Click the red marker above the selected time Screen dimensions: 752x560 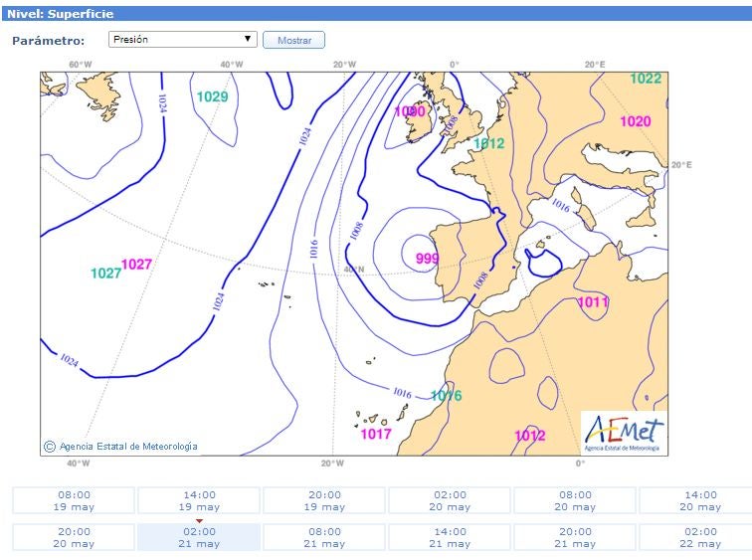[199, 520]
